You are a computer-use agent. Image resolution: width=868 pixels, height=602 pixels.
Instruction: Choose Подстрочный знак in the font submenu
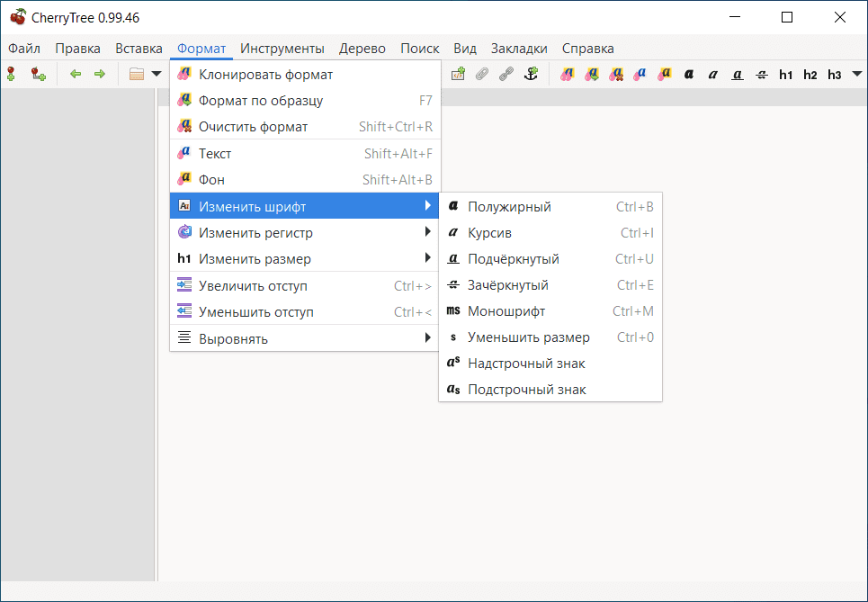tap(550, 390)
